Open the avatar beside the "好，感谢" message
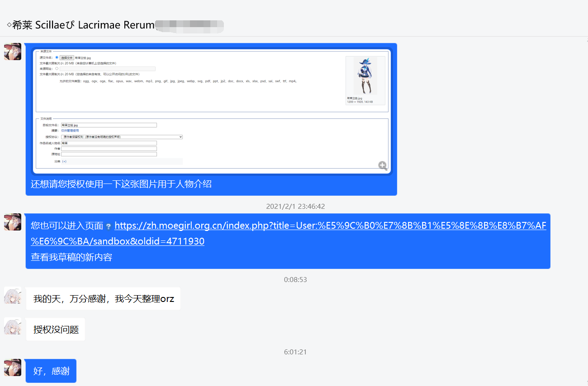The height and width of the screenshot is (386, 588). coord(13,367)
